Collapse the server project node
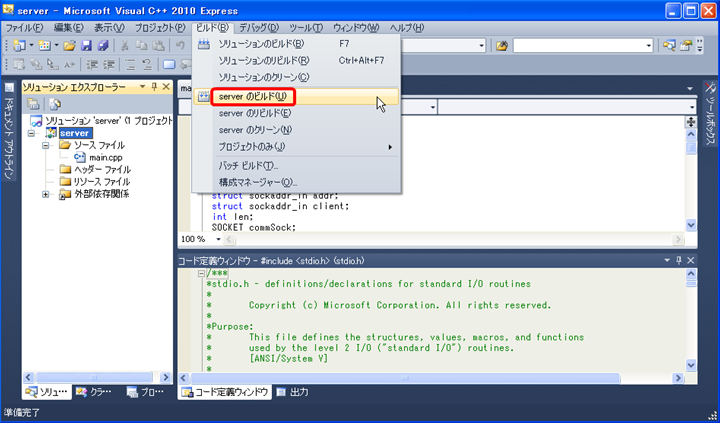The height and width of the screenshot is (423, 720). (31, 133)
